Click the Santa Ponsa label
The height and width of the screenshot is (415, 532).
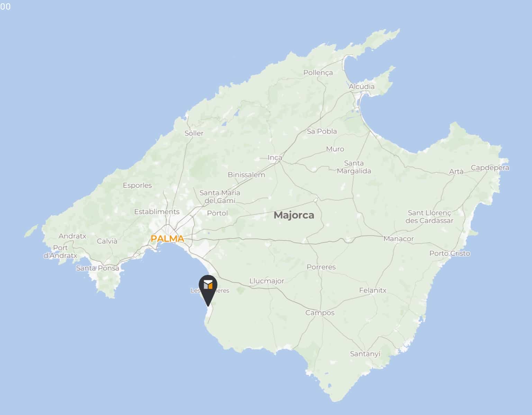pyautogui.click(x=98, y=268)
